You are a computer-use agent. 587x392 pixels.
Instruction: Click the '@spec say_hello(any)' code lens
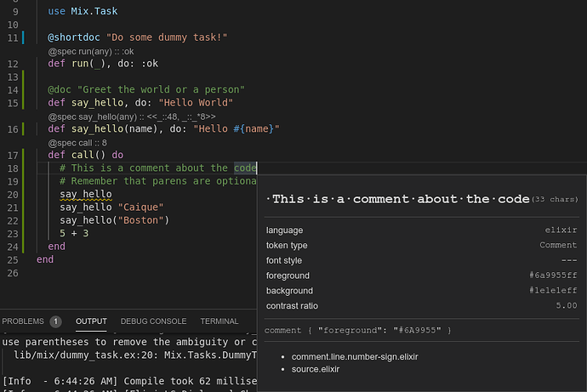coord(131,116)
